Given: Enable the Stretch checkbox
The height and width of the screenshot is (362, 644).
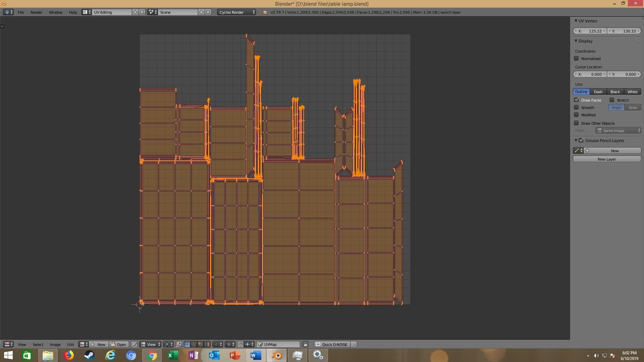Looking at the screenshot, I should click(612, 100).
